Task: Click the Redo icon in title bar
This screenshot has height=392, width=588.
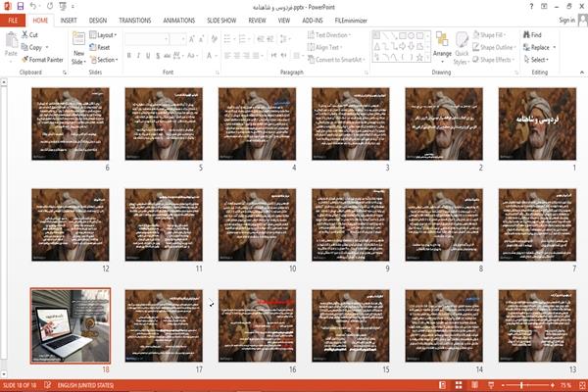Action: coord(50,6)
